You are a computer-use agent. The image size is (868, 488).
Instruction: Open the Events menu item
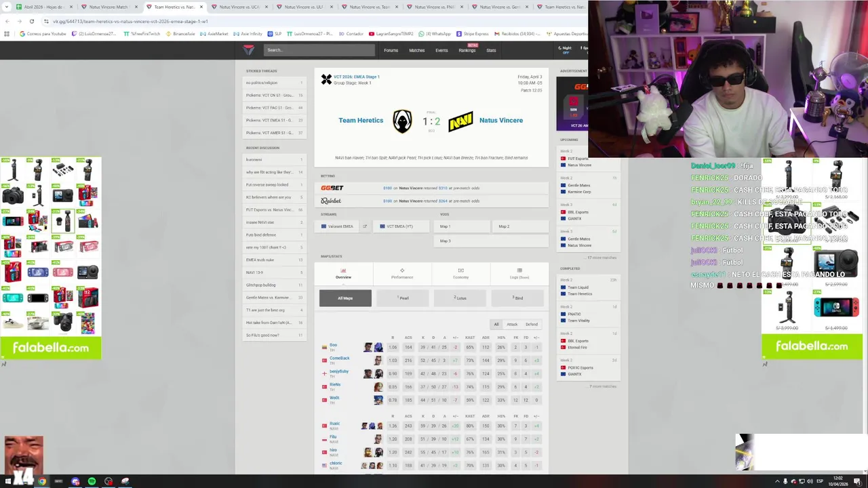(x=441, y=50)
